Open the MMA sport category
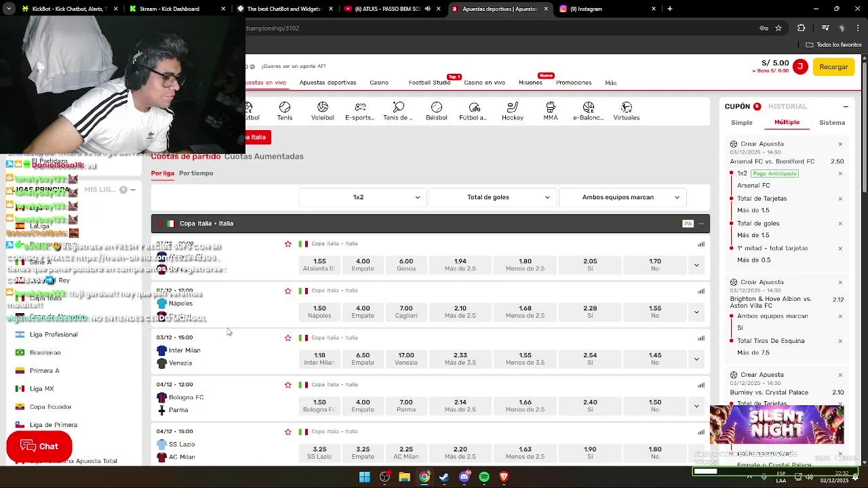Screen dimensions: 868x488 pos(551,111)
